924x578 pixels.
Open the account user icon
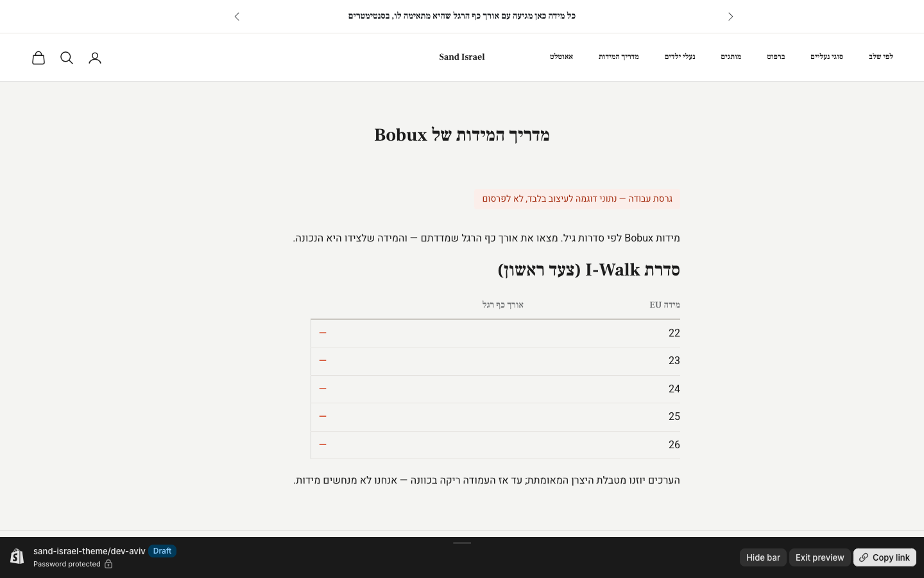click(x=95, y=58)
